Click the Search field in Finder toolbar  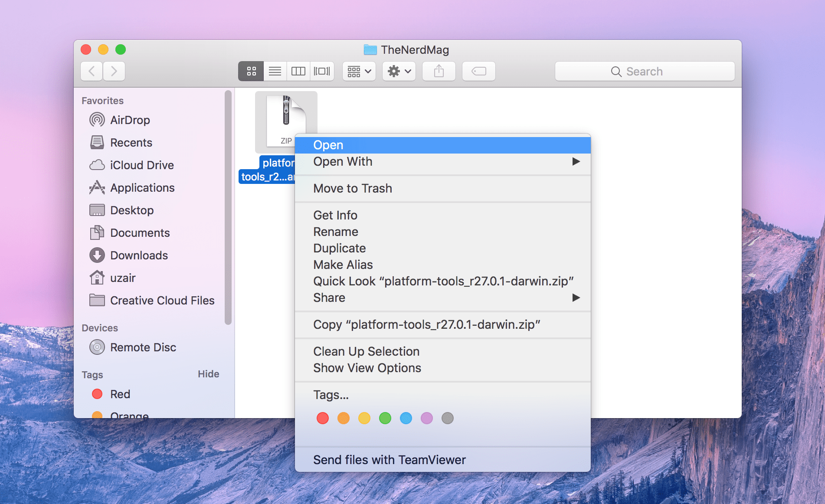click(x=645, y=71)
